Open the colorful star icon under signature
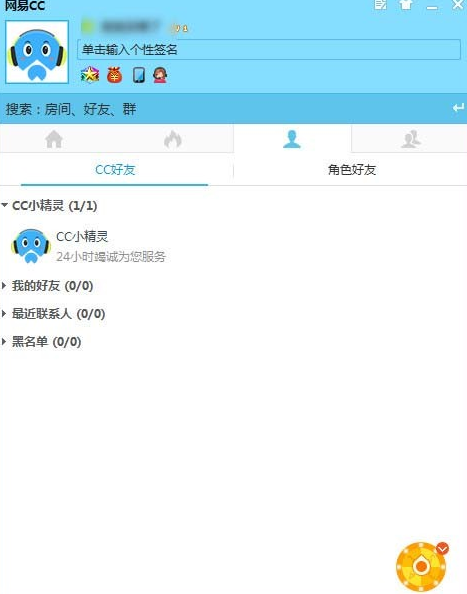467x594 pixels. point(90,75)
